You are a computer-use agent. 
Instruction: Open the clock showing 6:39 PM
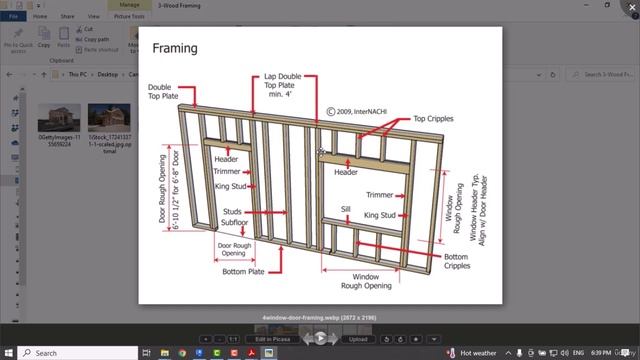click(601, 353)
